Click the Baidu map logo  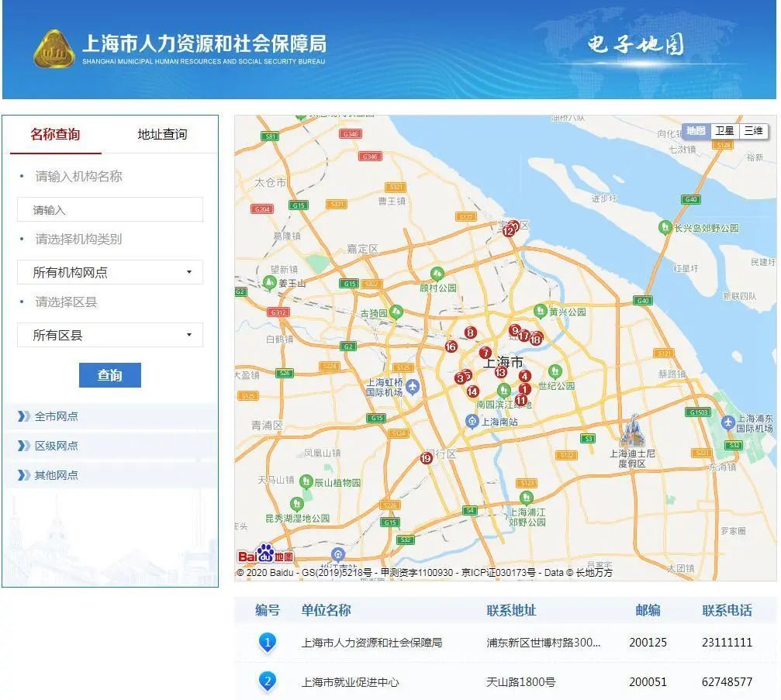click(x=265, y=554)
